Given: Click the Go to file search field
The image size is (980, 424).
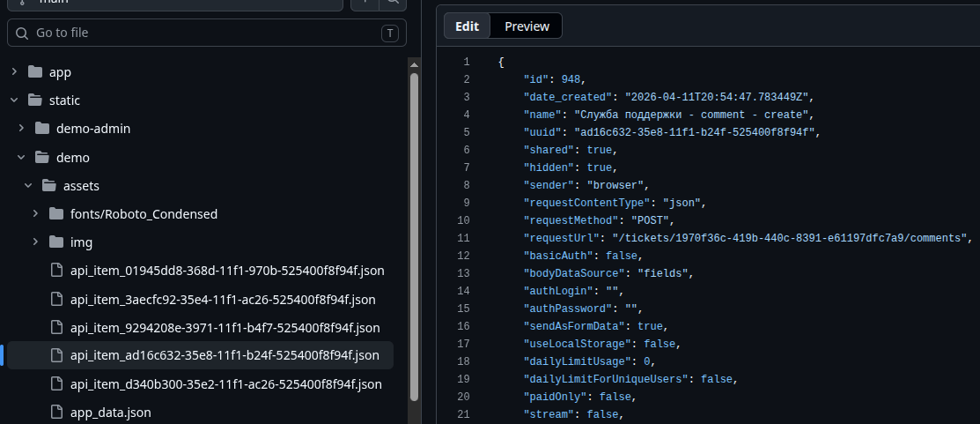Looking at the screenshot, I should click(207, 33).
